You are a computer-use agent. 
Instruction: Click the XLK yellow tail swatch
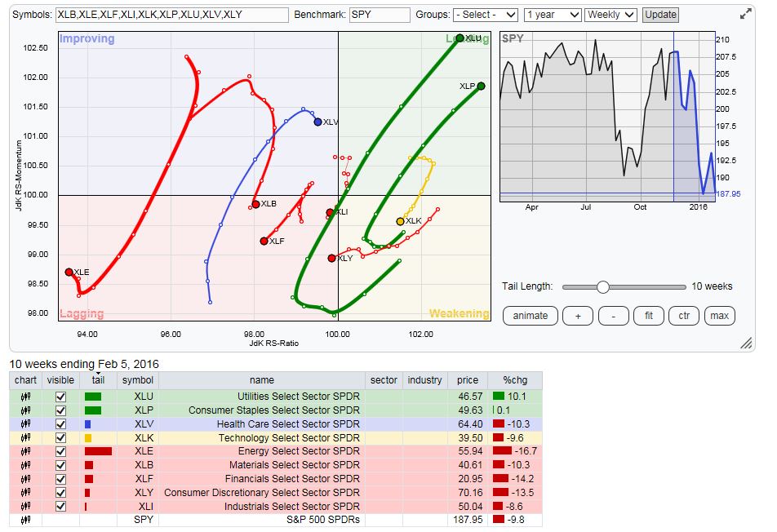coord(88,438)
